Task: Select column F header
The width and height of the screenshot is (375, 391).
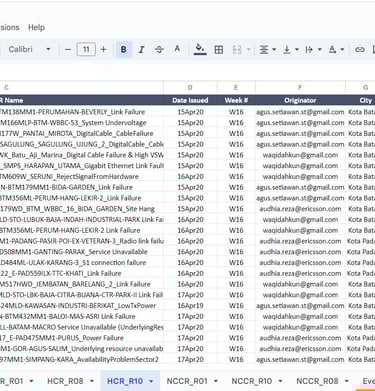Action: pos(300,88)
